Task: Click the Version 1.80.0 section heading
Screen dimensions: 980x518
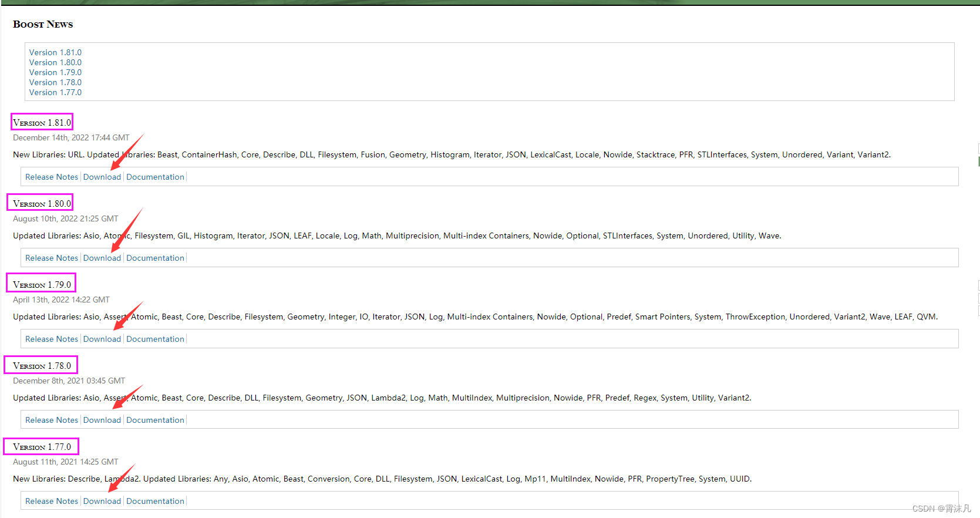Action: click(42, 204)
